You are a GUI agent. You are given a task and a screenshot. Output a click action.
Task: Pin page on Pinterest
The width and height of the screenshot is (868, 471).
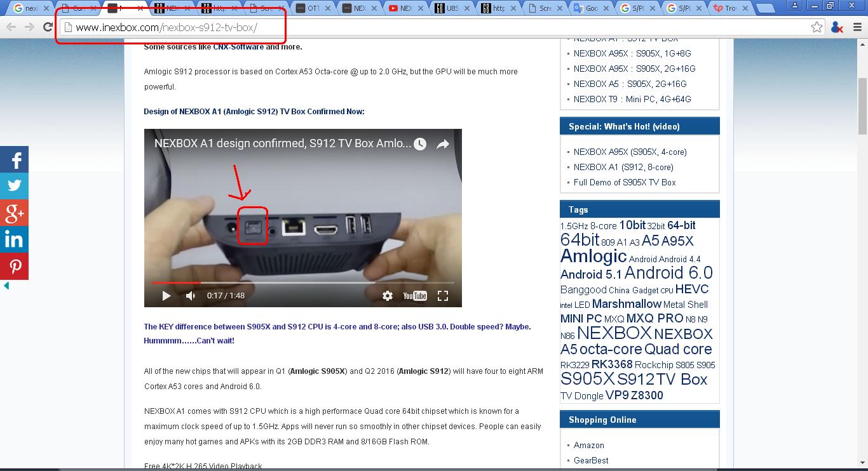pos(14,267)
